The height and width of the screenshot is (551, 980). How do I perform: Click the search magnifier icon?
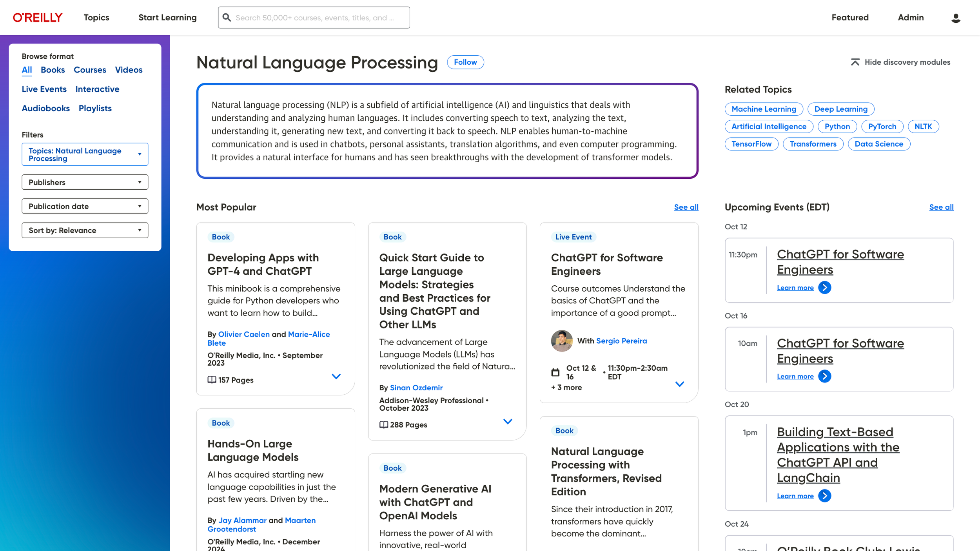click(227, 18)
